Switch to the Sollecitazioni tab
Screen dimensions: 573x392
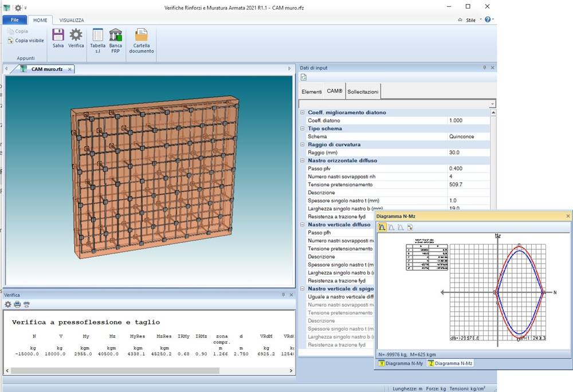click(363, 92)
